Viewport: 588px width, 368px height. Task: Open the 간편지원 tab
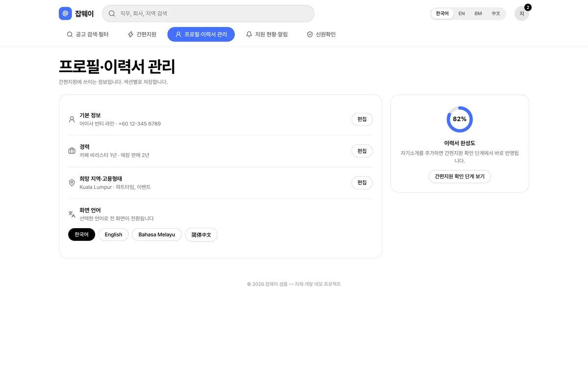pyautogui.click(x=142, y=34)
